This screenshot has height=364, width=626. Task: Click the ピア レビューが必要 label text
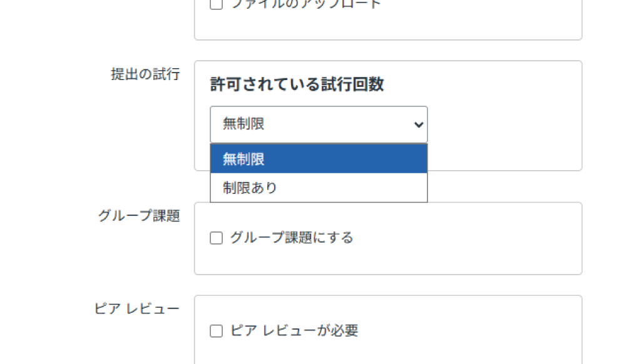294,331
